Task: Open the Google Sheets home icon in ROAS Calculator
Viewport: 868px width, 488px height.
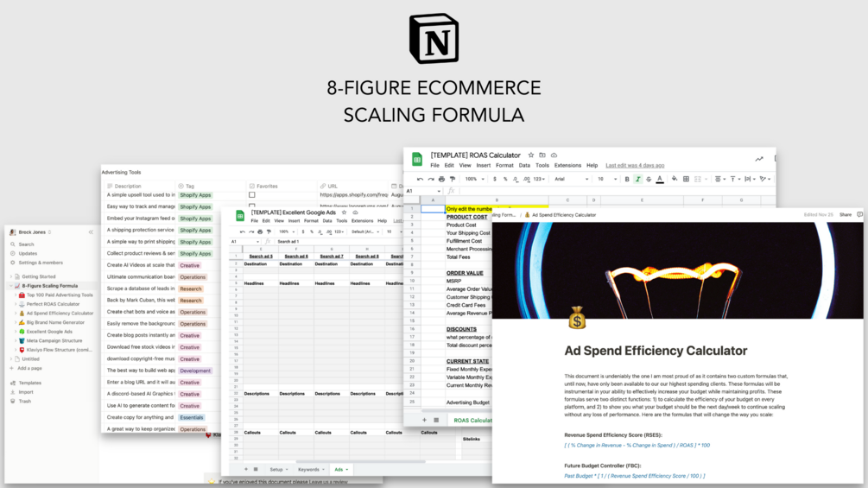Action: coord(417,159)
